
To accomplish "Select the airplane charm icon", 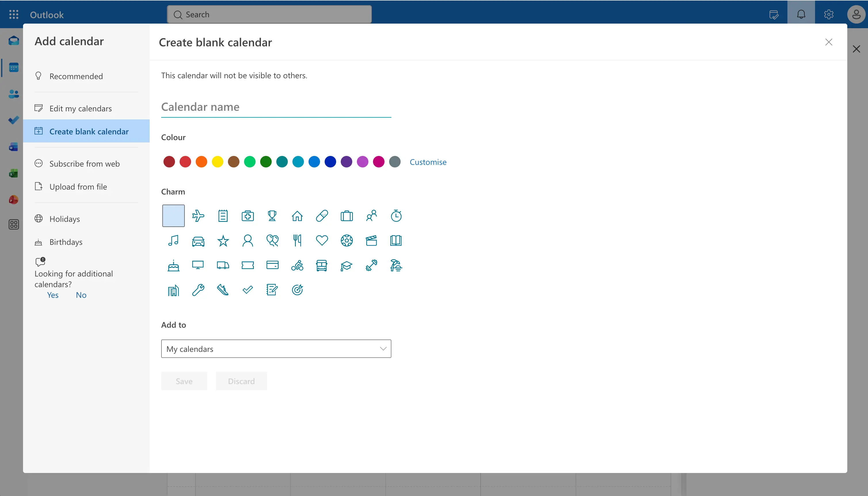I will tap(198, 216).
